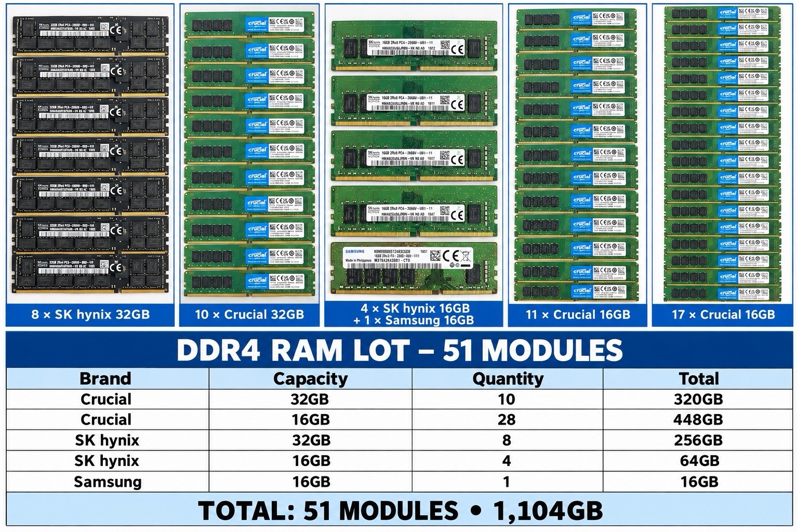The height and width of the screenshot is (532, 798).
Task: Click the 'TOTAL: 51 MODULES • 1,104GB' footer
Action: [399, 511]
